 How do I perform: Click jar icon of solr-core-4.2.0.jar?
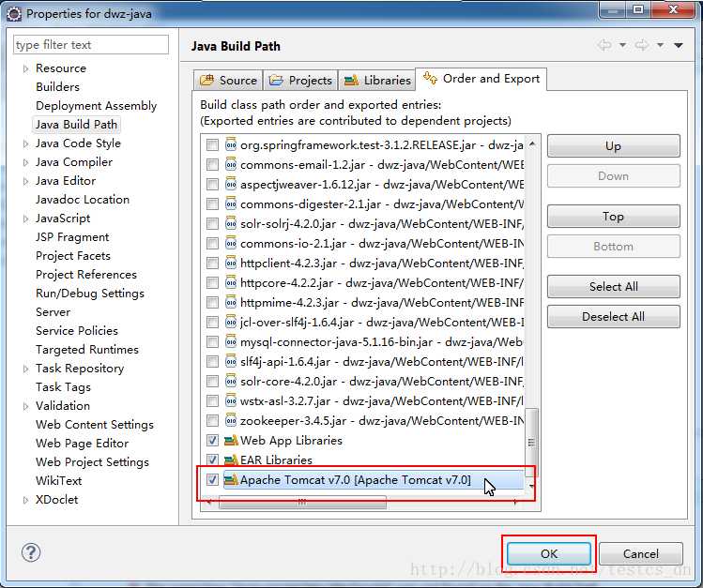click(x=231, y=381)
